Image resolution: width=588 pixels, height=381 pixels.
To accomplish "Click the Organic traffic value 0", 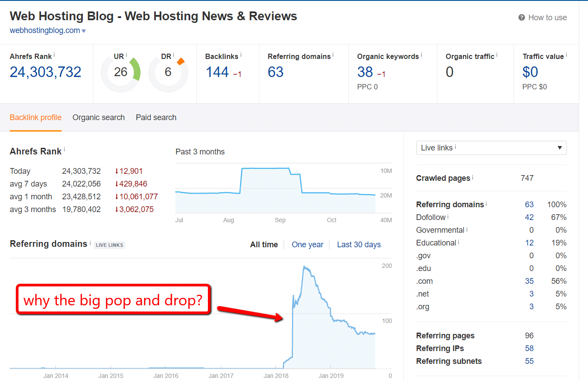I will coord(450,72).
